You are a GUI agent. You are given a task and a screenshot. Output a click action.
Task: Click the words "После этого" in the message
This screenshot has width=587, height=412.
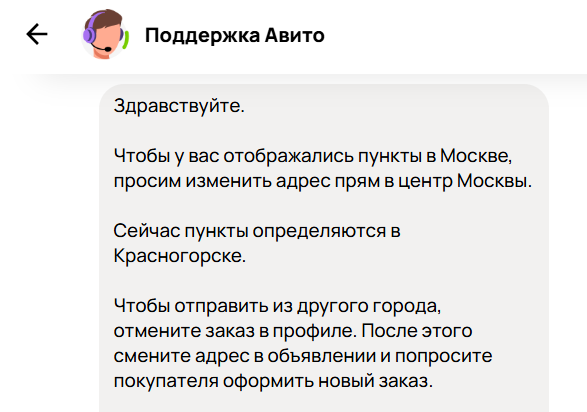tap(417, 331)
